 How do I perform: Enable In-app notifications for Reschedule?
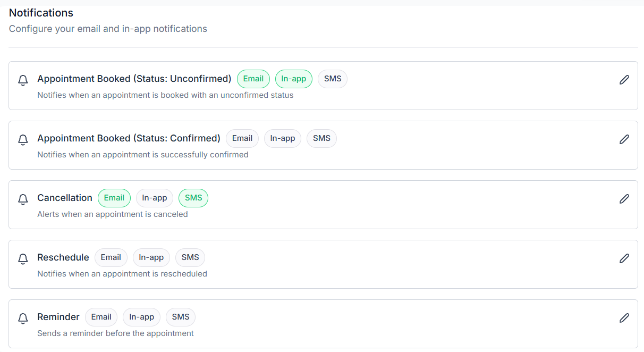point(151,257)
